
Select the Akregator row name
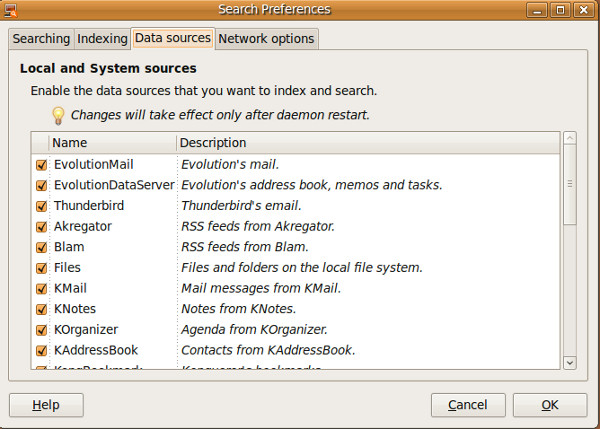coord(83,227)
